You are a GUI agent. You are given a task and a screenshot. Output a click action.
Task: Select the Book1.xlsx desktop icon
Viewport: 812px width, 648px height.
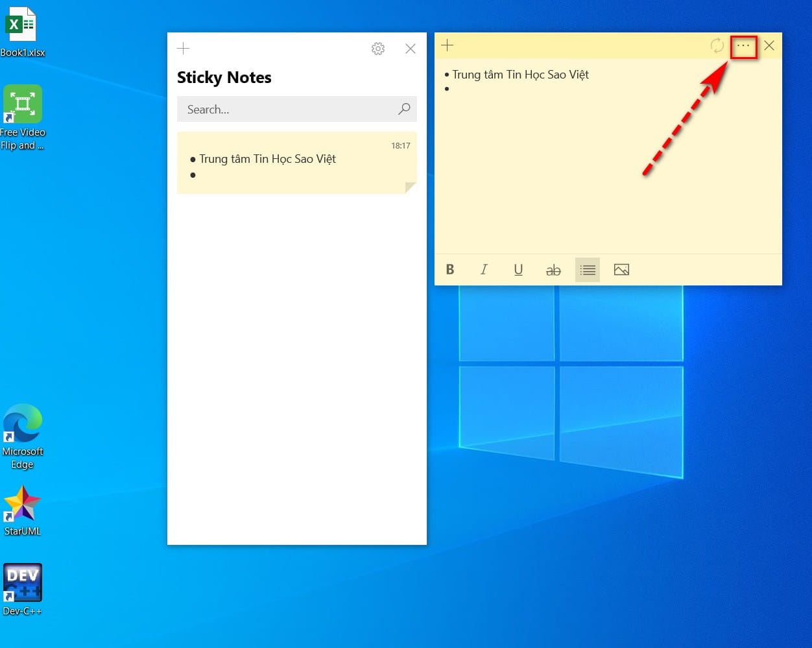pyautogui.click(x=22, y=32)
